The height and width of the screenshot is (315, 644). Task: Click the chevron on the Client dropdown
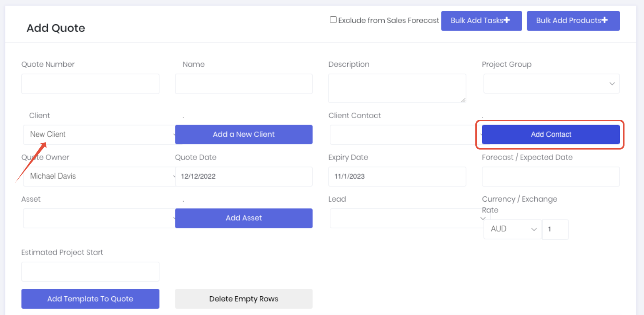173,135
